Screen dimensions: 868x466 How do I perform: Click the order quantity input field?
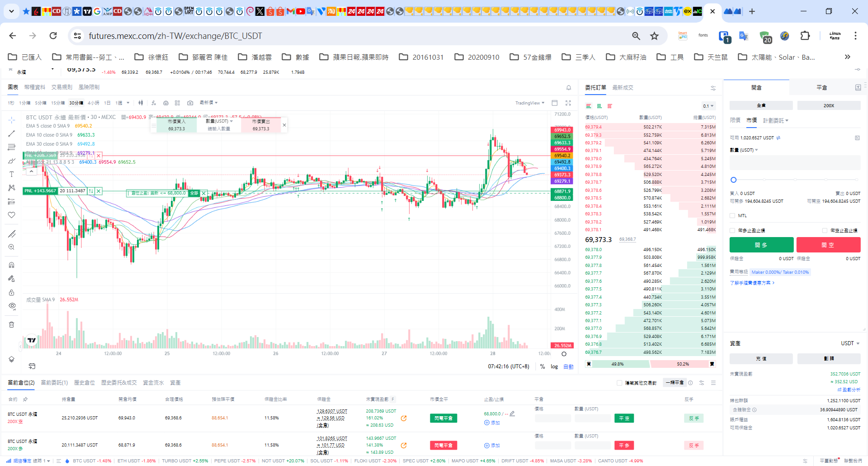click(795, 163)
